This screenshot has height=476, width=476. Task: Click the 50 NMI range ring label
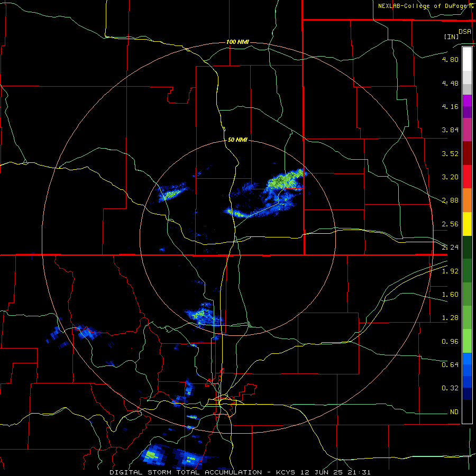[x=237, y=140]
